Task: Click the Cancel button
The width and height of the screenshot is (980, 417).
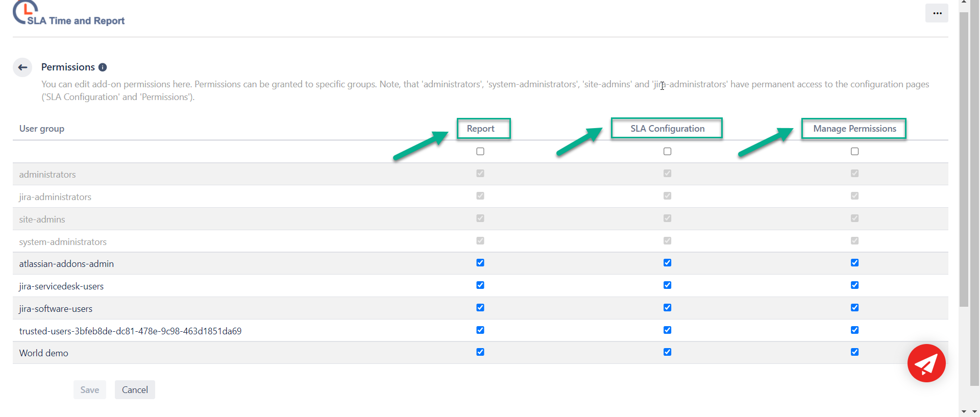Action: click(x=135, y=390)
